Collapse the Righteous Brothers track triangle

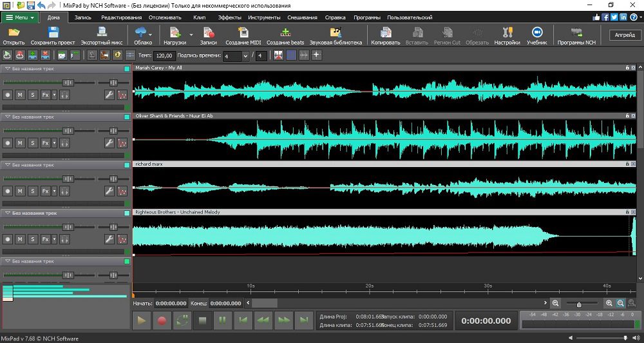point(7,213)
